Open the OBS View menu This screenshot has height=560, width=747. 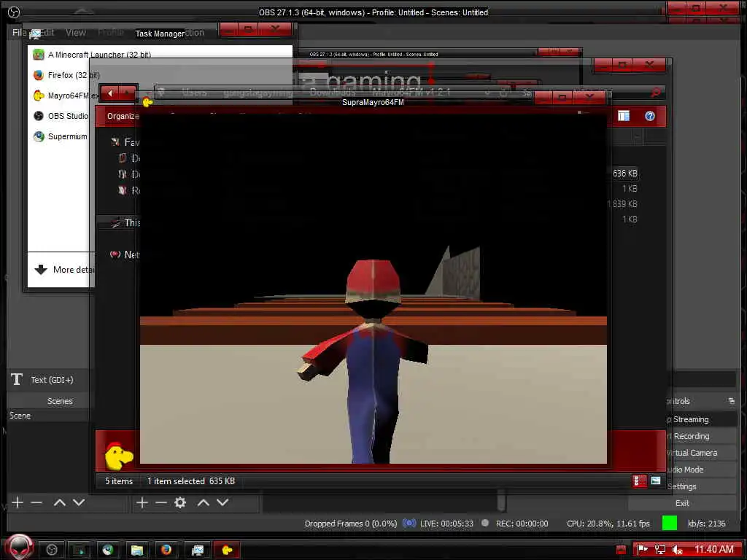(75, 32)
